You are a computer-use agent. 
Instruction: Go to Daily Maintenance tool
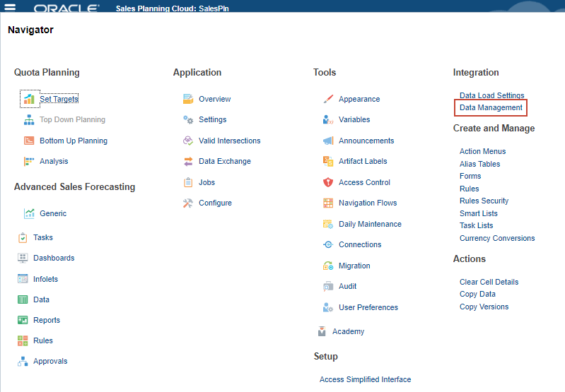pos(370,224)
